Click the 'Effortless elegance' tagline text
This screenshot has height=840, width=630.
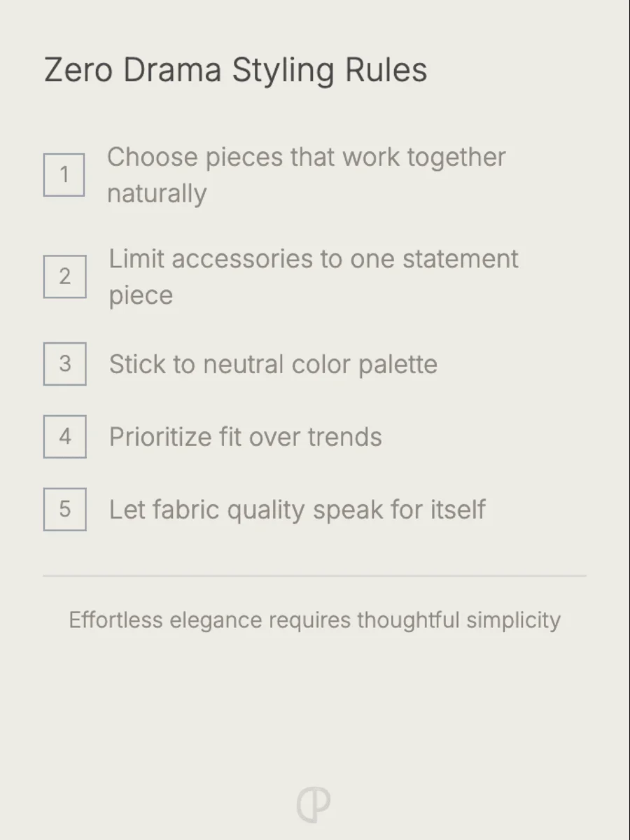pyautogui.click(x=314, y=621)
